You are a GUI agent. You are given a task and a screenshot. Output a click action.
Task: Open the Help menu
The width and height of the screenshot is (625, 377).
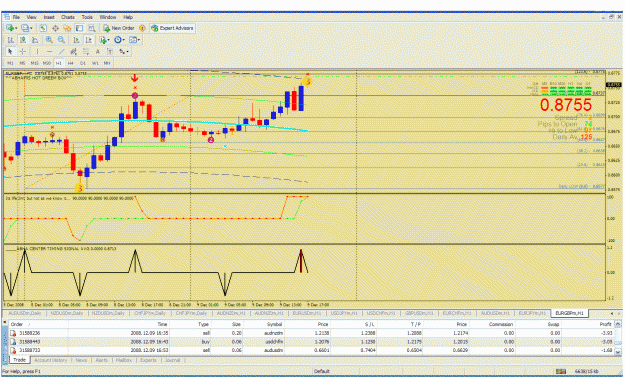coord(128,17)
